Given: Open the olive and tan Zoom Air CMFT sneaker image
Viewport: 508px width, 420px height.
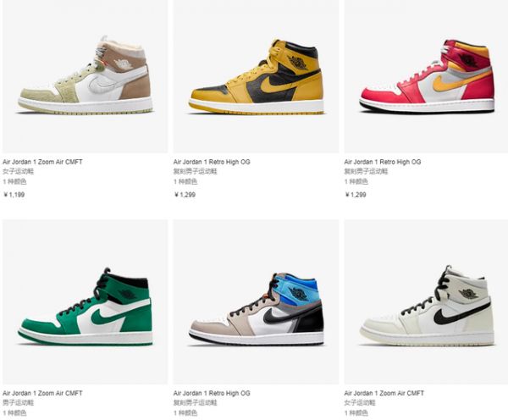Looking at the screenshot, I should [x=86, y=76].
